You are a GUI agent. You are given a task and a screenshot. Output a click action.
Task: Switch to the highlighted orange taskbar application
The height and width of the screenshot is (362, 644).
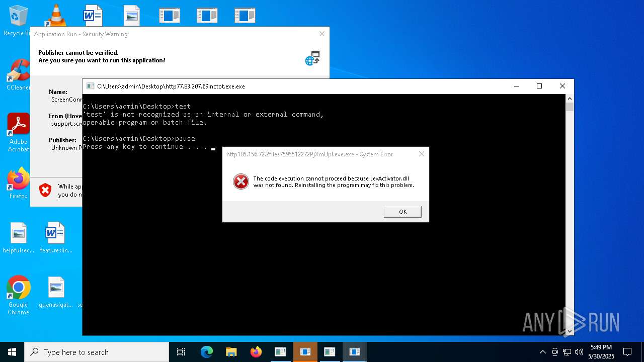click(305, 352)
